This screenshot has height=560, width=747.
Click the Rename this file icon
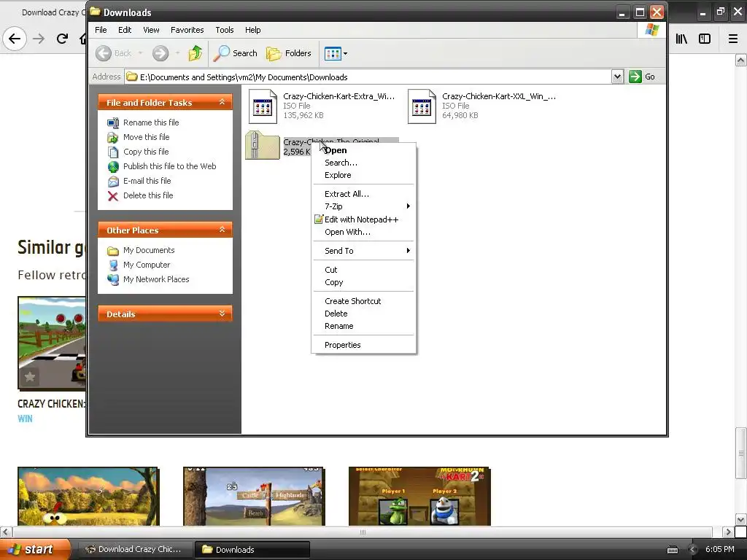point(113,122)
